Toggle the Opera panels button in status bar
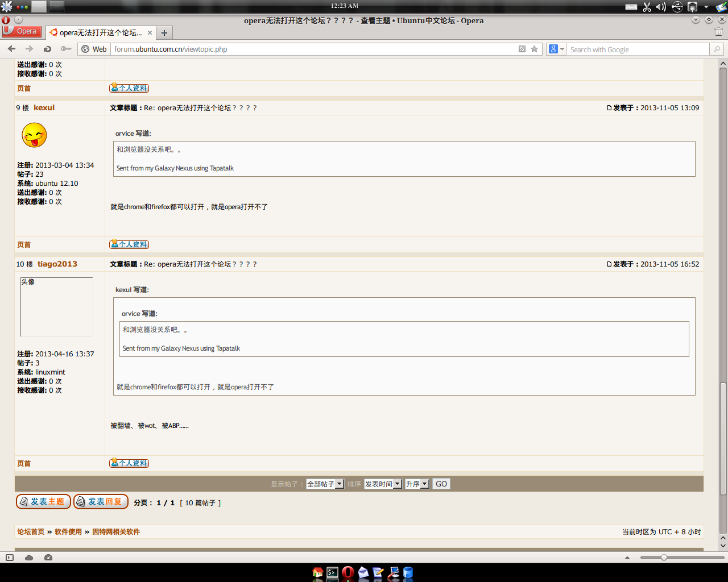The height and width of the screenshot is (582, 728). pos(10,558)
